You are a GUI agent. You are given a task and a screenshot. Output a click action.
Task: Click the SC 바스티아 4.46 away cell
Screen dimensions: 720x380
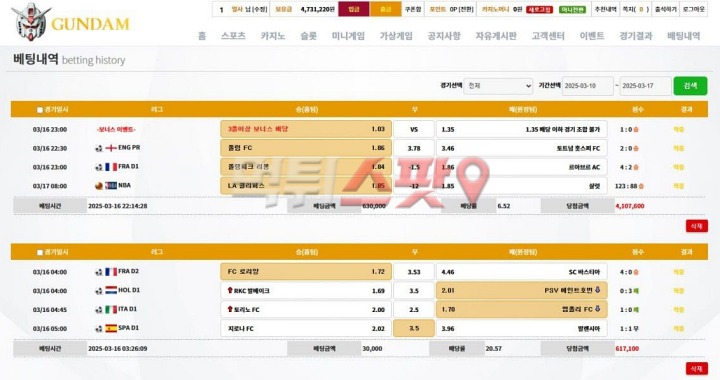pos(522,272)
